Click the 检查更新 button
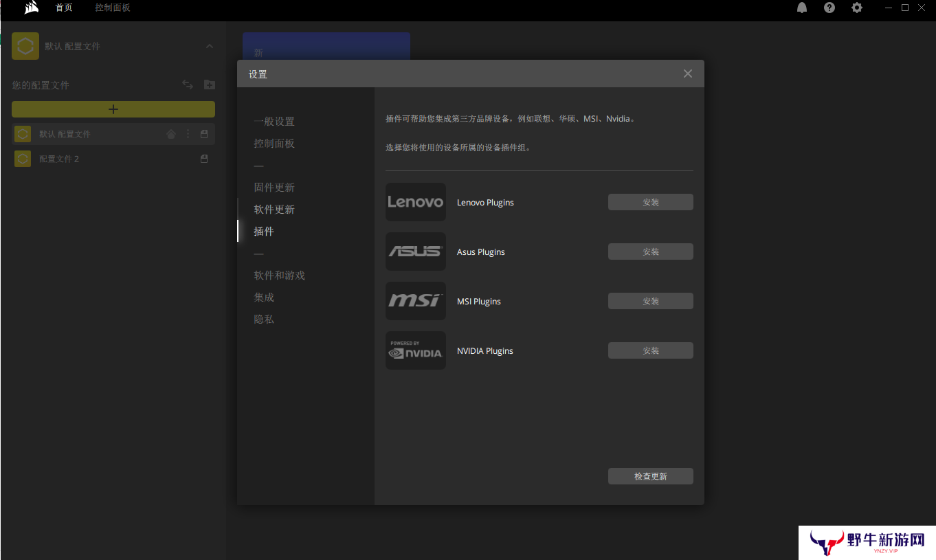Screen dimensions: 936x560 pyautogui.click(x=651, y=476)
